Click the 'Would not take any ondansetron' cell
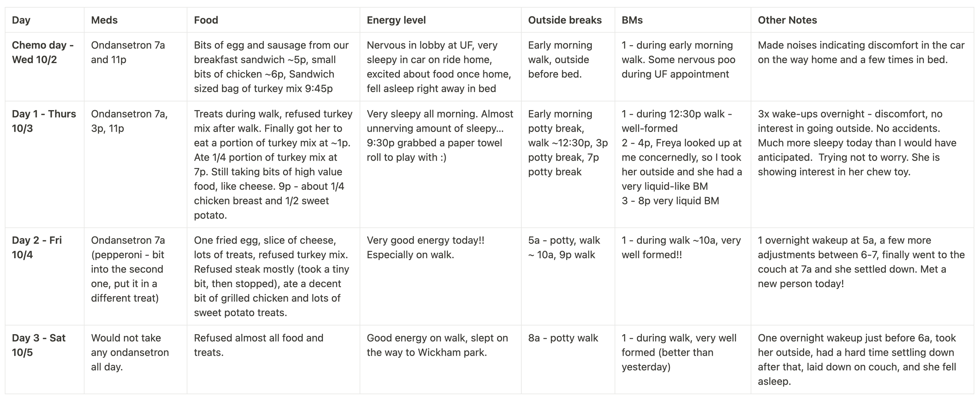 point(136,359)
